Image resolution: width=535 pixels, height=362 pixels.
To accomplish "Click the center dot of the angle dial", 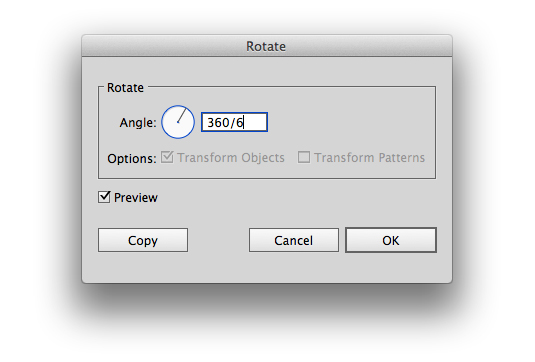I will (x=178, y=122).
